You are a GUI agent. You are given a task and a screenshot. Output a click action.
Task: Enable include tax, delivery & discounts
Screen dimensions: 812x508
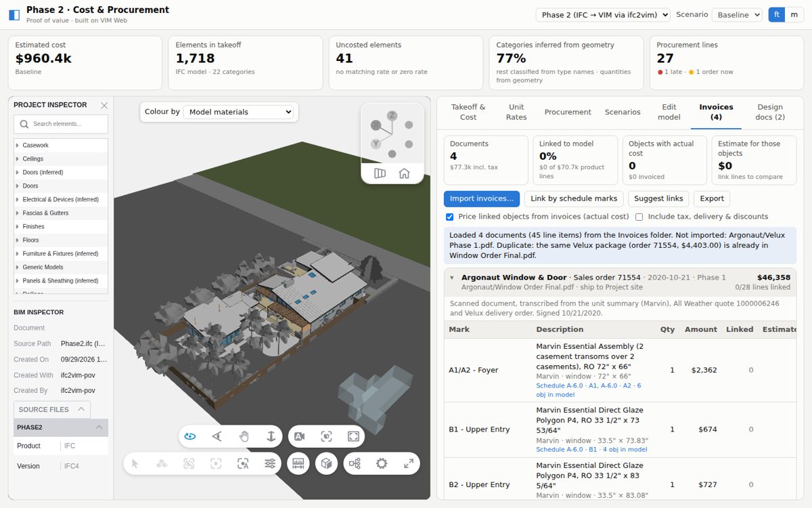click(x=639, y=217)
